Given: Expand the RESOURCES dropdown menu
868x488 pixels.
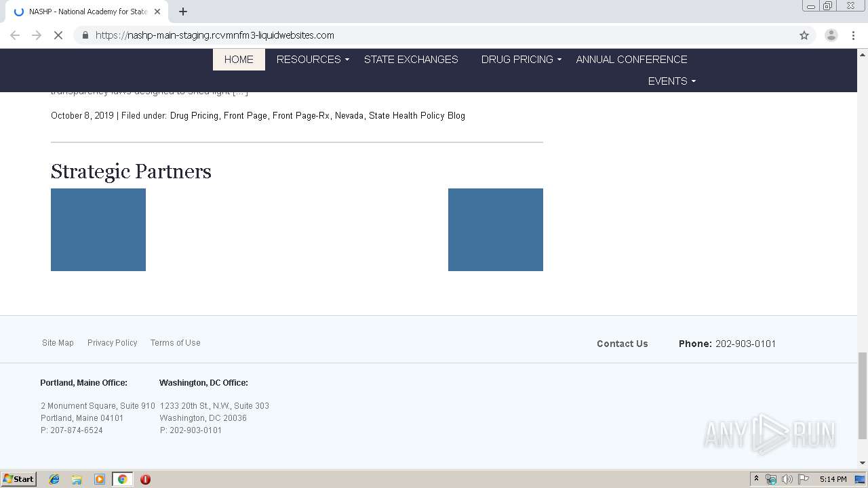Looking at the screenshot, I should click(313, 60).
